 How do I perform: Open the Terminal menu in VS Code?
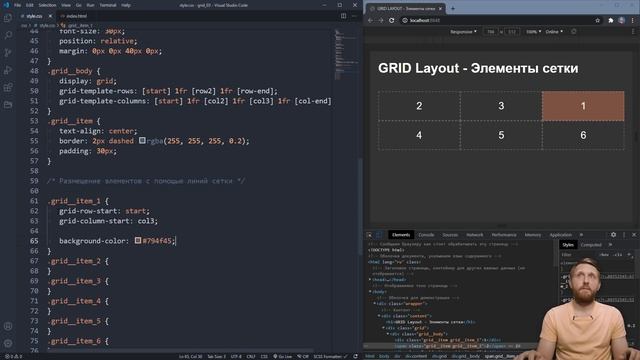[x=108, y=5]
